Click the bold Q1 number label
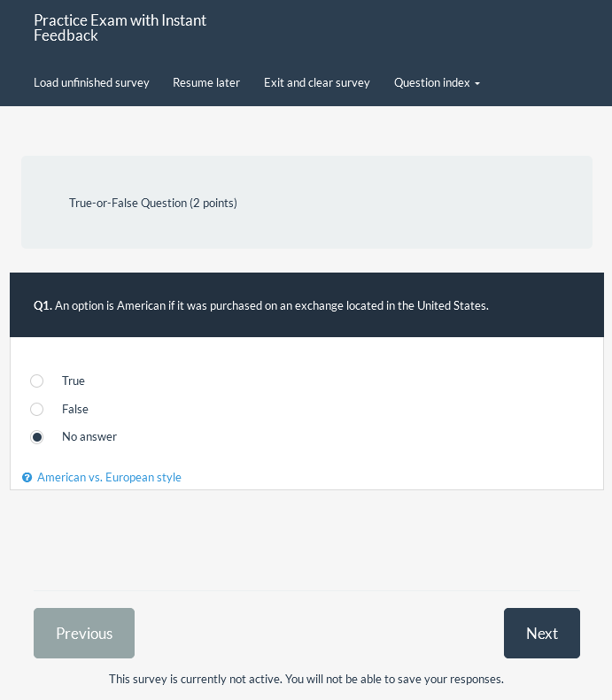 [x=42, y=305]
